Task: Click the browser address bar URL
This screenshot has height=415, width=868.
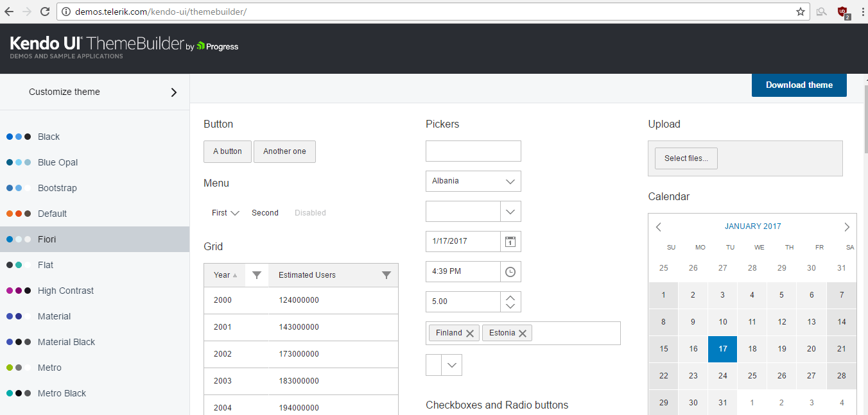Action: tap(161, 12)
